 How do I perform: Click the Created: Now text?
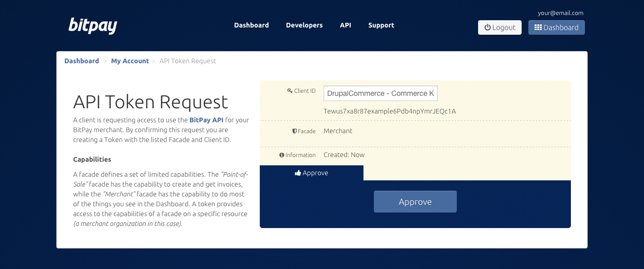click(344, 154)
